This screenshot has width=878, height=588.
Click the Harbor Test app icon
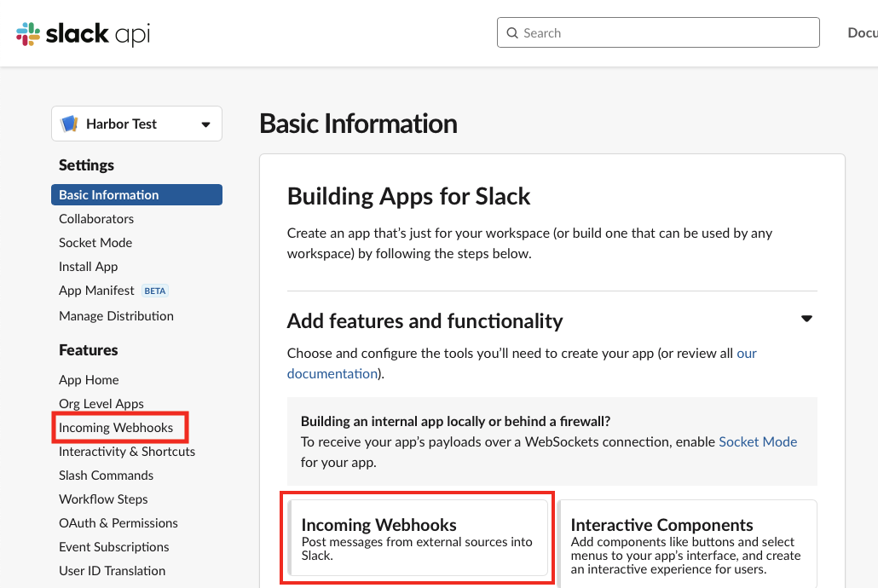click(x=69, y=124)
